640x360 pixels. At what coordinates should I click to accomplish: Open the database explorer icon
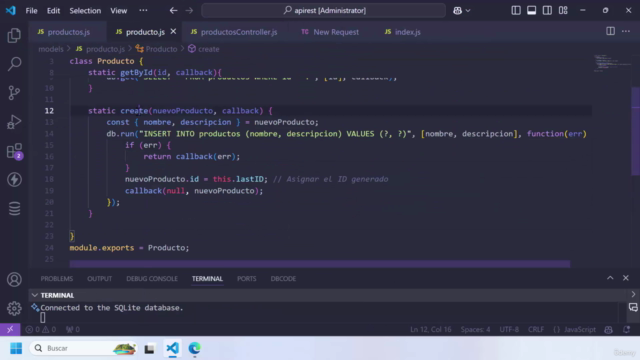tap(14, 209)
